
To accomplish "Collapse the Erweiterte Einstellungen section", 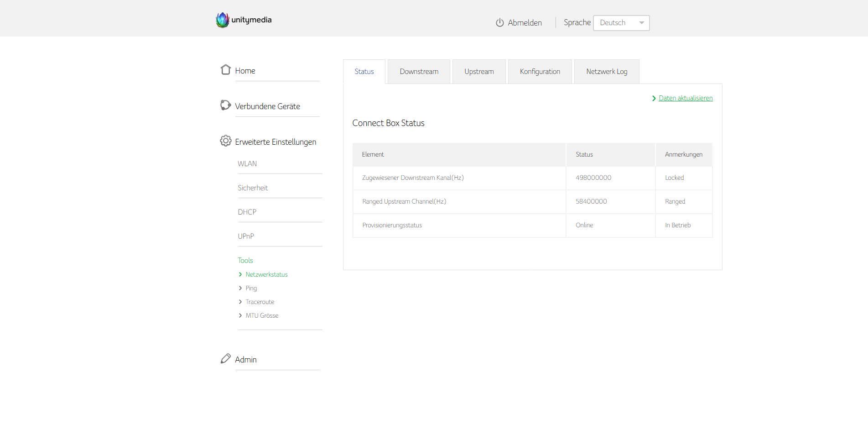I will click(x=275, y=142).
